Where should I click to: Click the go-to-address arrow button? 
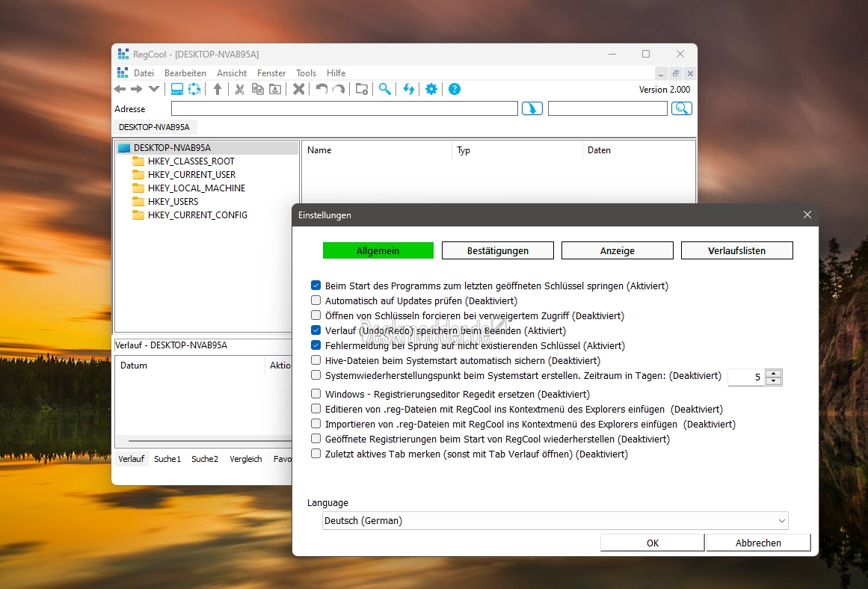532,108
